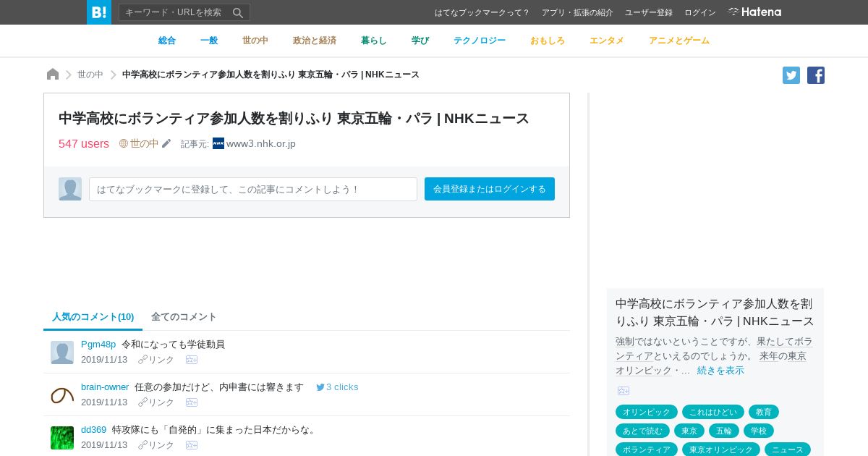
Task: Open brain-owner's avatar
Action: coord(62,395)
